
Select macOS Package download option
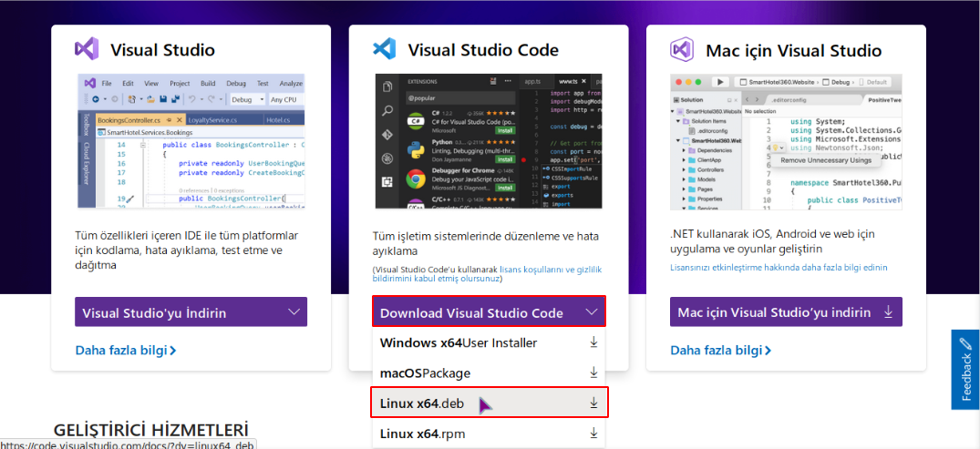click(x=489, y=372)
